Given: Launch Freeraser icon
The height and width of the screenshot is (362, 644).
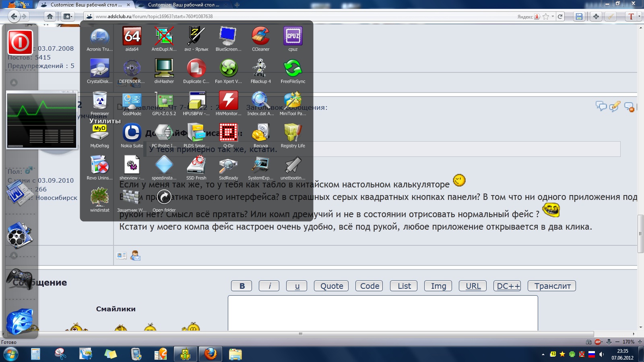Looking at the screenshot, I should [100, 101].
